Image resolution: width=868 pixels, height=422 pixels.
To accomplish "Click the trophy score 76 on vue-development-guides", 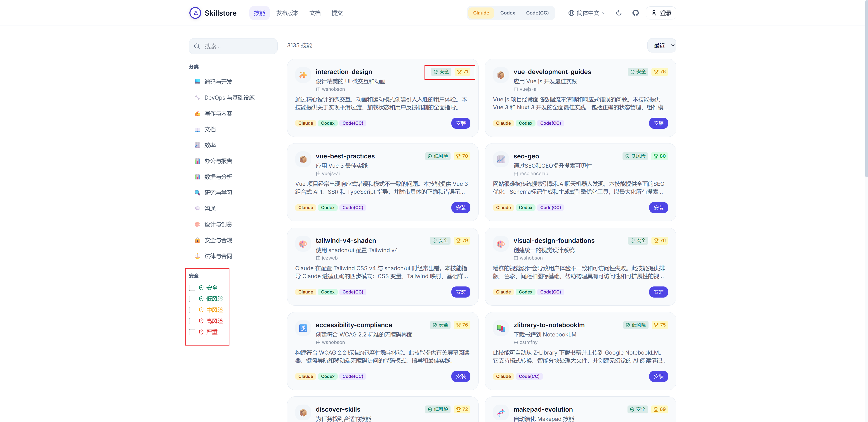I will [659, 72].
